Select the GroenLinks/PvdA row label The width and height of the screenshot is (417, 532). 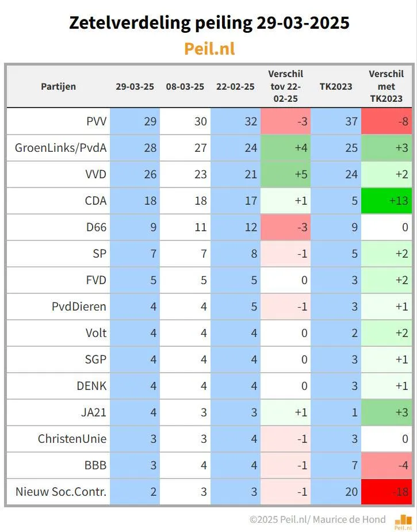coord(61,148)
